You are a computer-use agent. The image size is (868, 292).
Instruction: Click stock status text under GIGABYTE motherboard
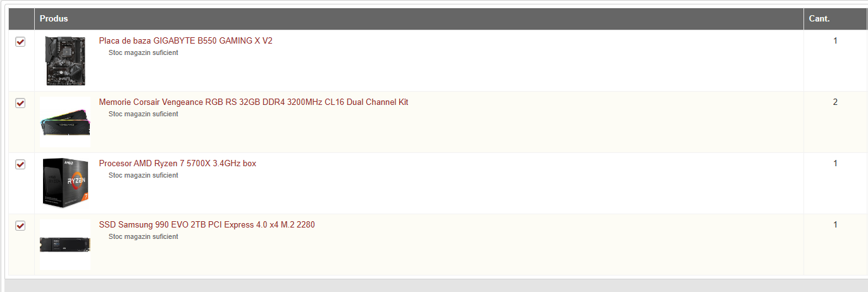(x=143, y=52)
